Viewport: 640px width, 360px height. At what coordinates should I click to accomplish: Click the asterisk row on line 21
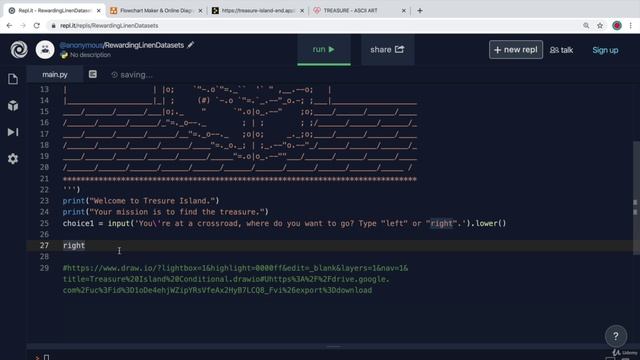240,179
